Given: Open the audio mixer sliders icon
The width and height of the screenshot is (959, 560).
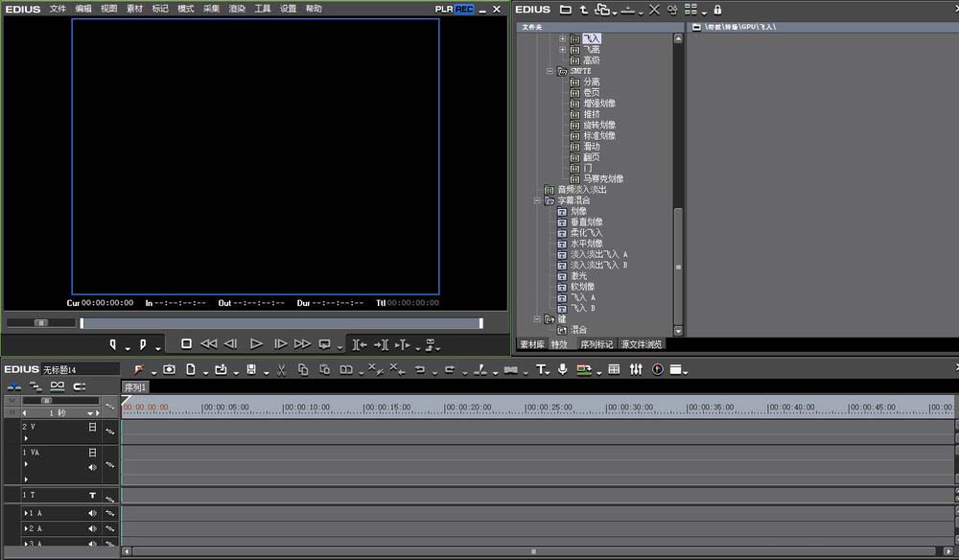Looking at the screenshot, I should coord(636,369).
